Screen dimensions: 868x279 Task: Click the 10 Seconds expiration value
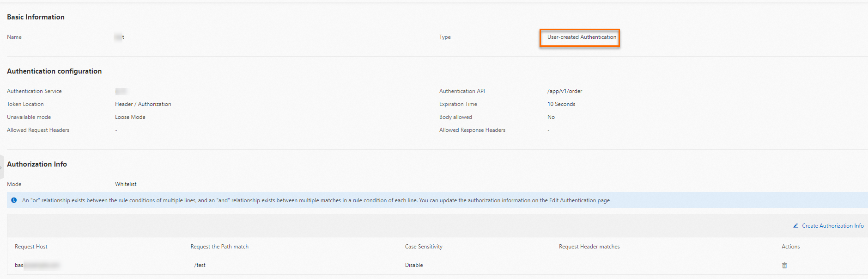click(561, 104)
